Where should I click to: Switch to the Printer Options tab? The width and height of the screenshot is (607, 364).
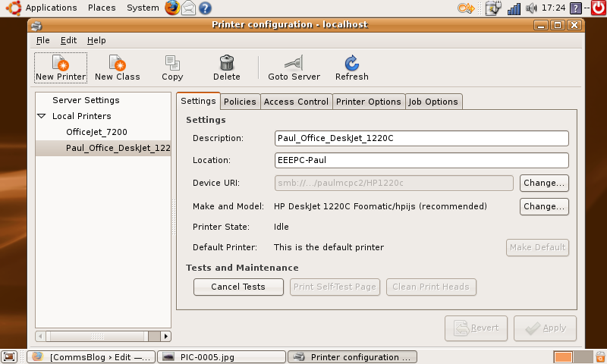pos(369,102)
